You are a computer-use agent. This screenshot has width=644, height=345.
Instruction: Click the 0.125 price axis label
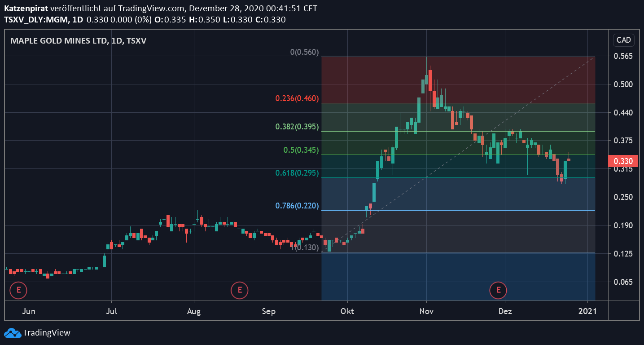coord(623,254)
